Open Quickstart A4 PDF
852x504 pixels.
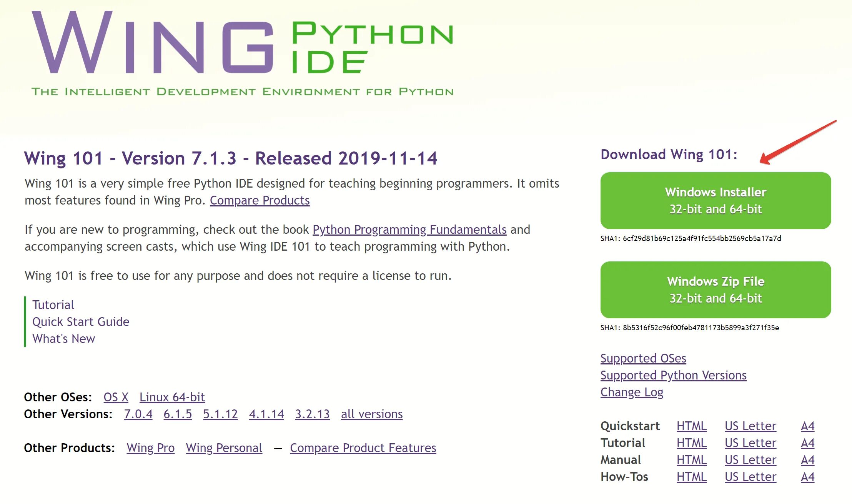pyautogui.click(x=808, y=426)
